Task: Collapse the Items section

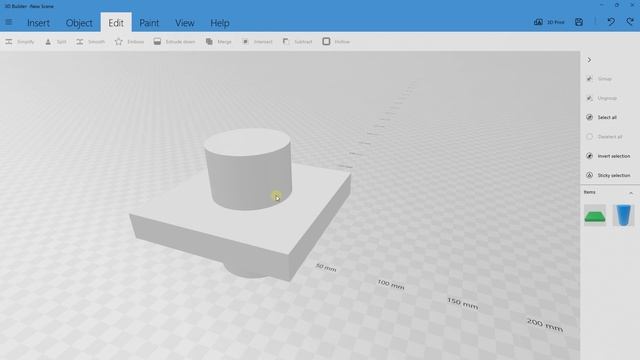Action: tap(631, 192)
